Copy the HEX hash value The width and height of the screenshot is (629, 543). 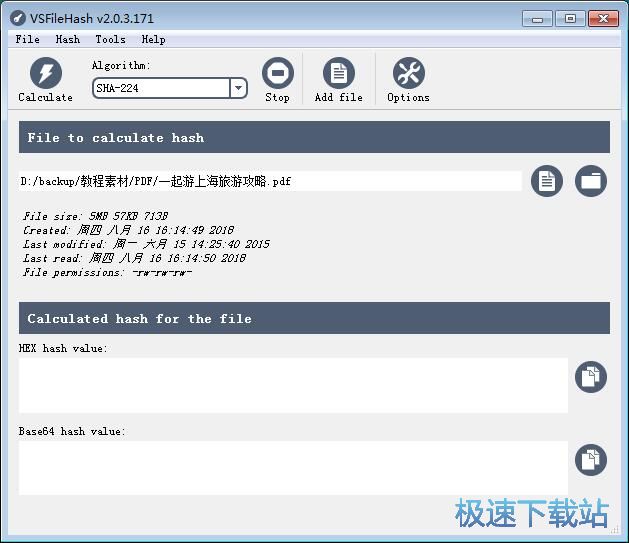coord(591,377)
